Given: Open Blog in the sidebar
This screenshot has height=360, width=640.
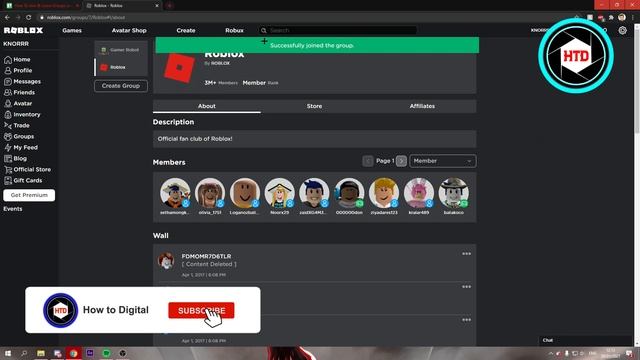Looking at the screenshot, I should coord(16,159).
